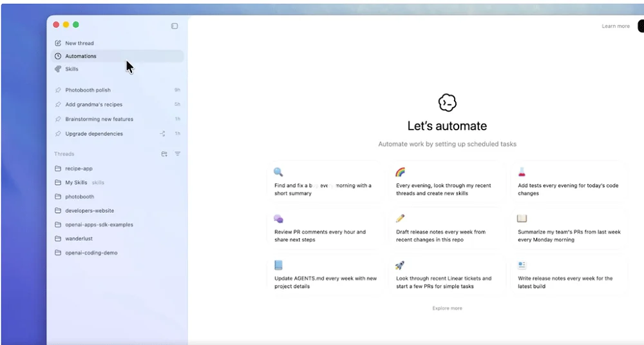
Task: Open the Photobooth polish pinned thread
Action: pyautogui.click(x=117, y=90)
